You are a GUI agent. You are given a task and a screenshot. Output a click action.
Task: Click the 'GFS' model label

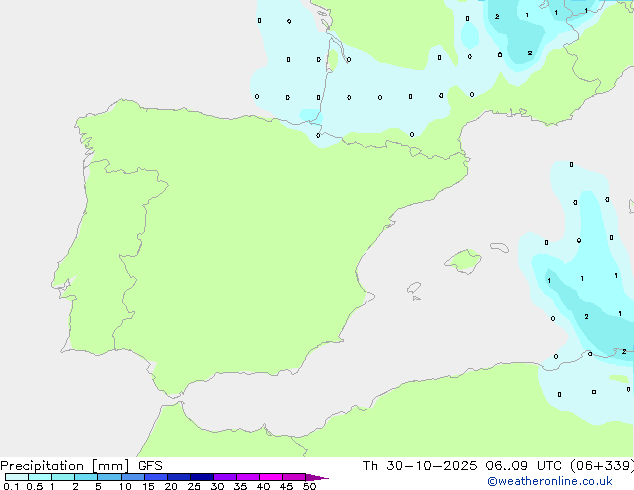point(150,466)
